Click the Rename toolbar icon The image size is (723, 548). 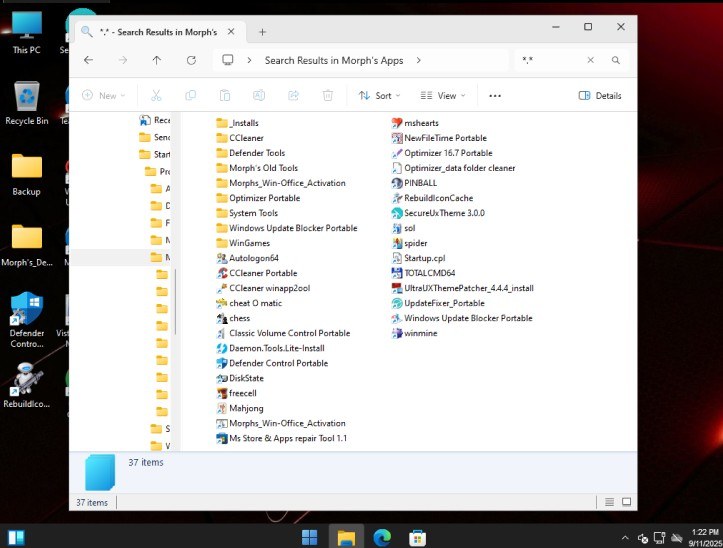259,95
